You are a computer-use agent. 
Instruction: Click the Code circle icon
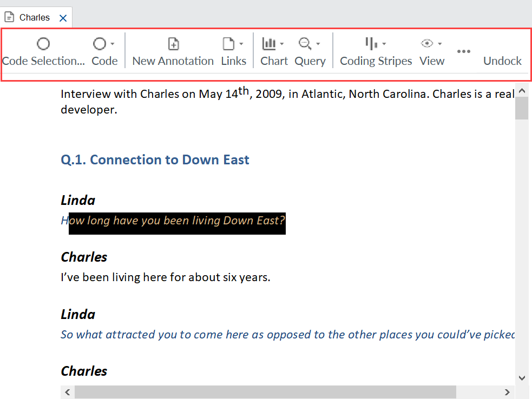click(x=100, y=44)
